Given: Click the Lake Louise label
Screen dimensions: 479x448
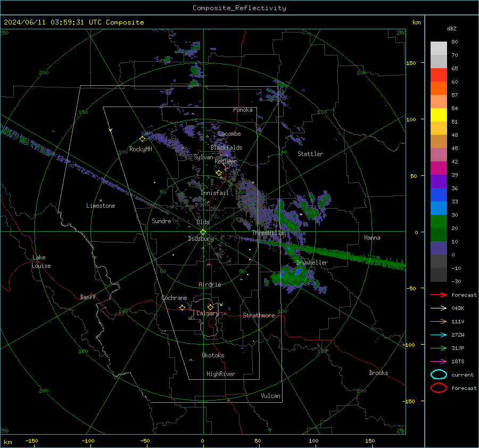Looking at the screenshot, I should (x=41, y=262).
